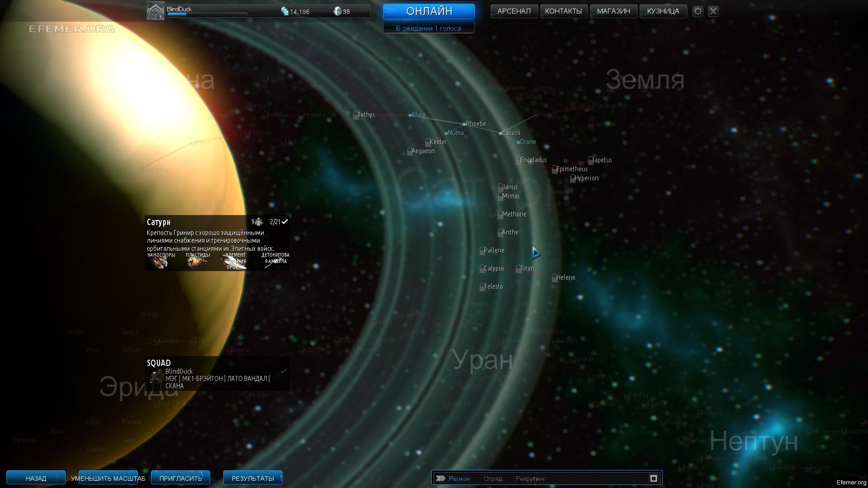Close the star map with the X icon
868x488 pixels.
click(713, 11)
